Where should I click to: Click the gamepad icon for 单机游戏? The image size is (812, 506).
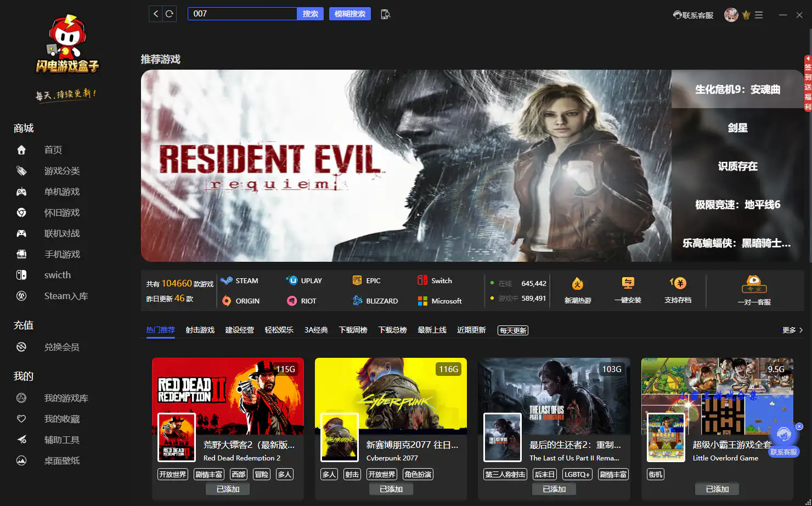click(21, 192)
